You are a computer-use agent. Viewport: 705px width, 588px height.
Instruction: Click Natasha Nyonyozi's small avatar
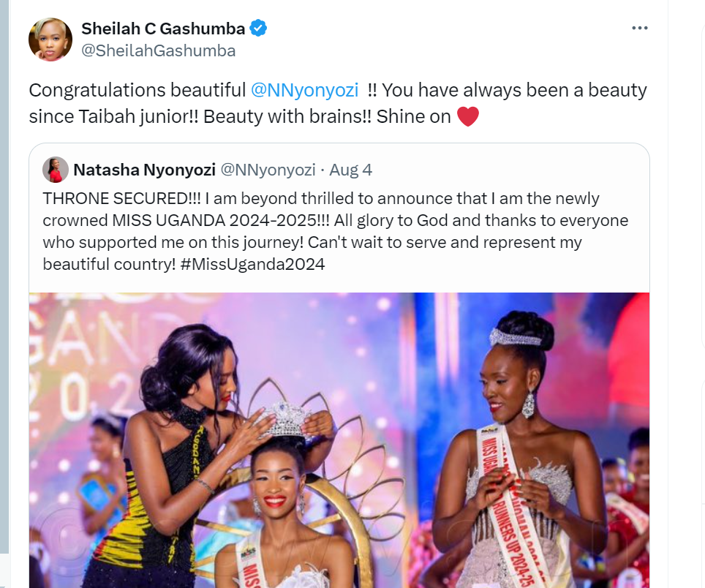point(56,170)
